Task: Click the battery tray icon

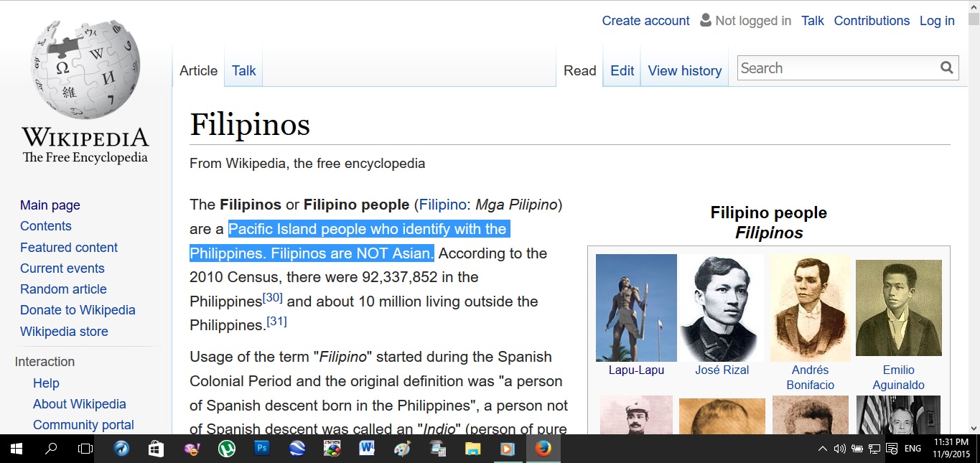Action: (x=857, y=449)
